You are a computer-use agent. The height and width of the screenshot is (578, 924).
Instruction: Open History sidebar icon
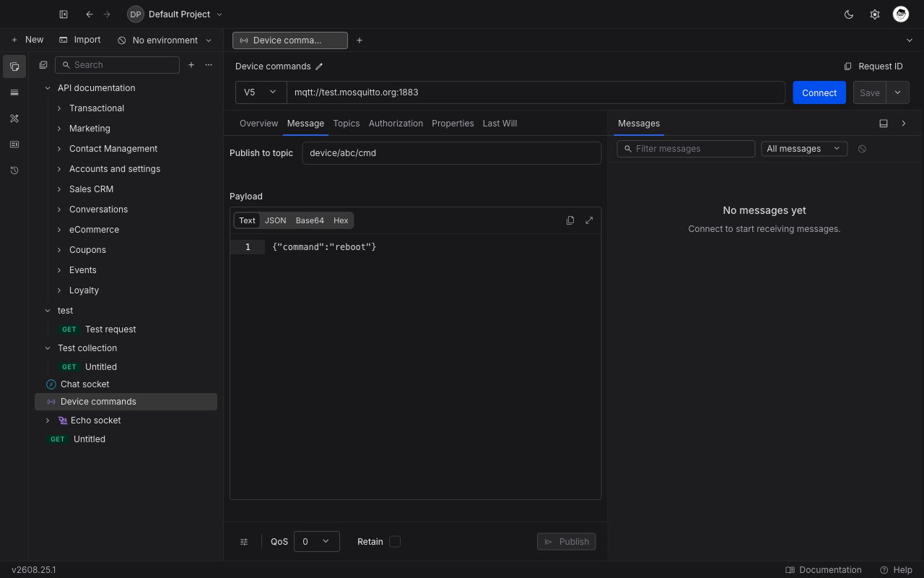tap(14, 171)
